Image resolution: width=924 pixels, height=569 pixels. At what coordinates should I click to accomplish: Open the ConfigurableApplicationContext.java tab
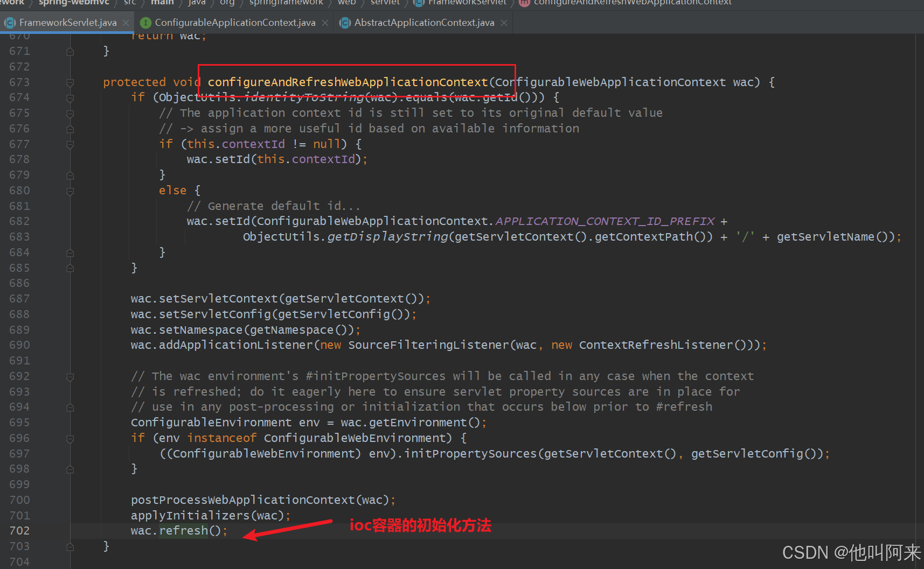coord(235,23)
